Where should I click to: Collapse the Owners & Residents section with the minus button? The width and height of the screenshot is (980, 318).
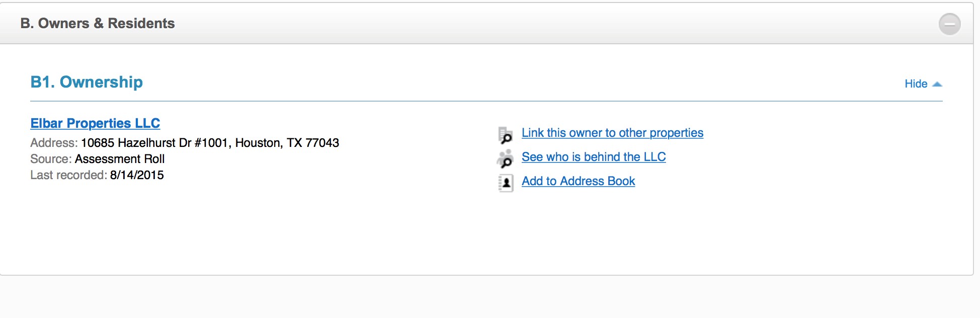[949, 24]
